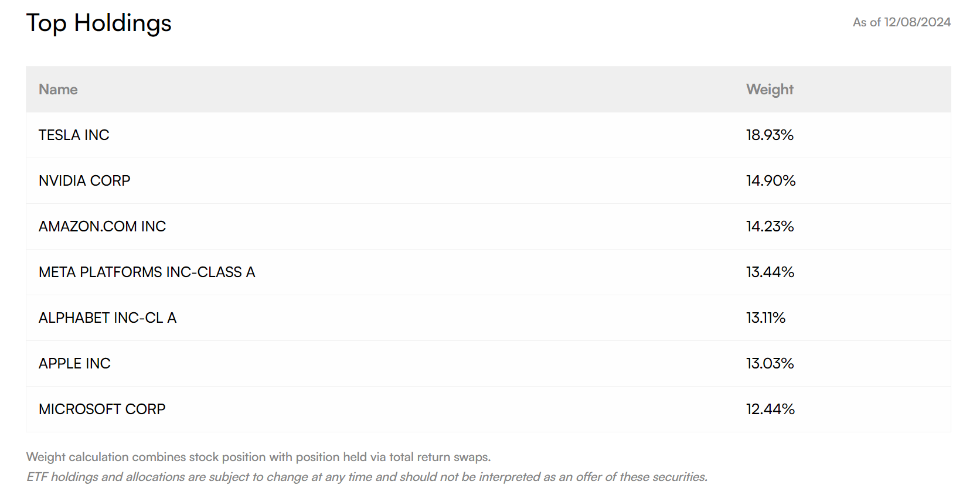The image size is (980, 495).
Task: Click the Name column header
Action: coord(58,90)
